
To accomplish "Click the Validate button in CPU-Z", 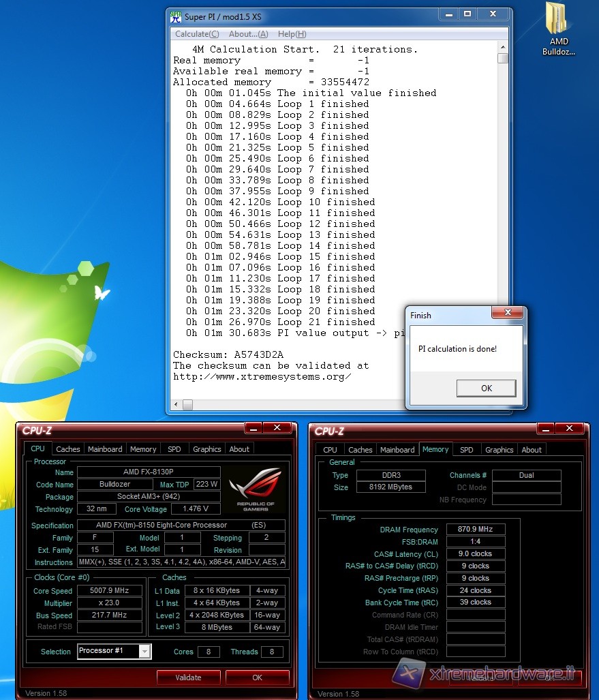I will (x=188, y=678).
